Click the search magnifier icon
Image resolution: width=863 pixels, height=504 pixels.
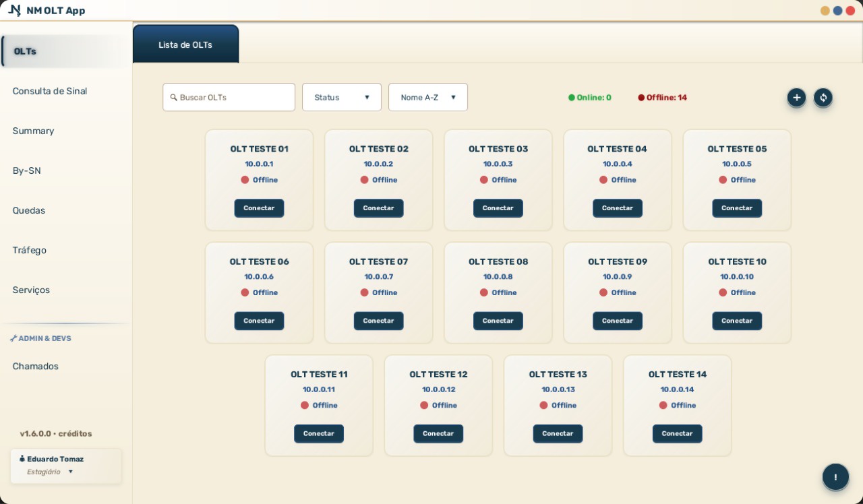[x=174, y=98]
